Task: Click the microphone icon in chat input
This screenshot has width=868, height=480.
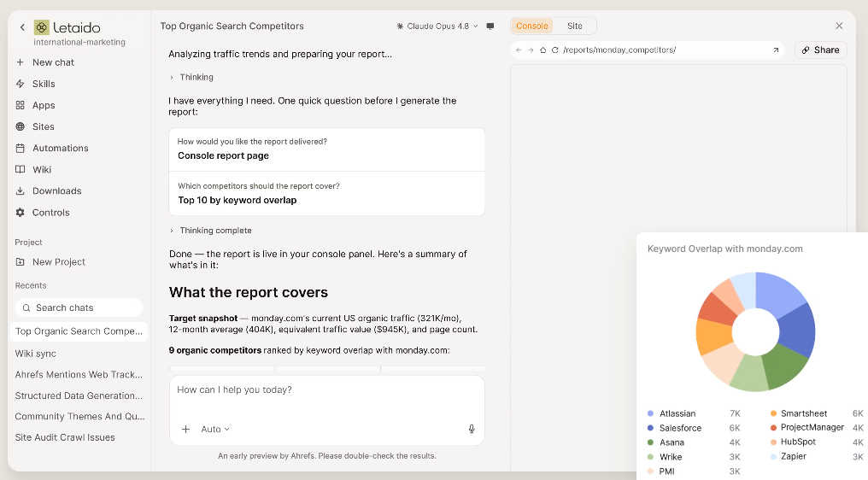Action: click(472, 429)
